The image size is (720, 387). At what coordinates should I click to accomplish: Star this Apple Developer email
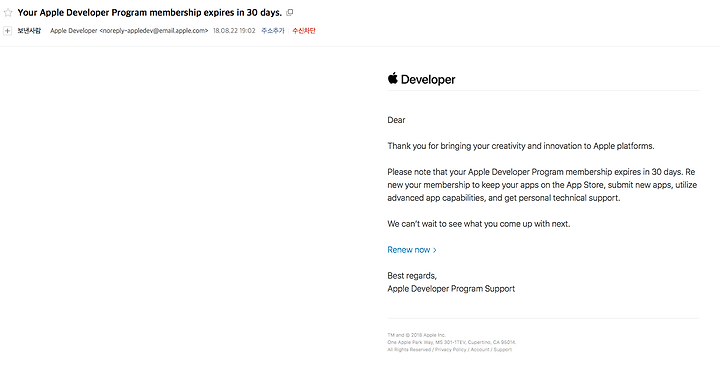pos(8,12)
